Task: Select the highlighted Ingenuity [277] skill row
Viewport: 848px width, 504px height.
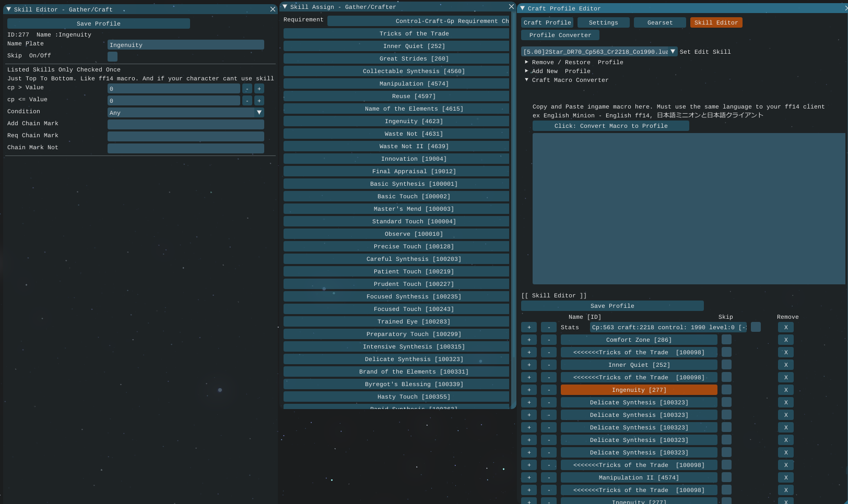Action: tap(639, 390)
